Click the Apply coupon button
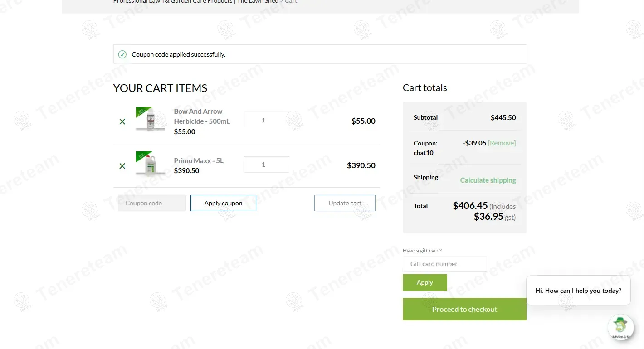Image resolution: width=644 pixels, height=349 pixels. click(223, 203)
